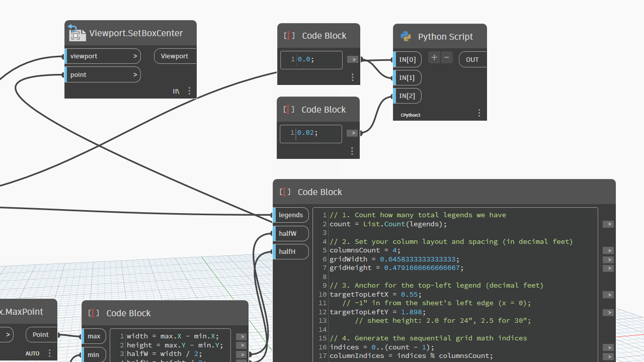644x362 pixels.
Task: Click the chevron on the point input port
Action: [135, 75]
